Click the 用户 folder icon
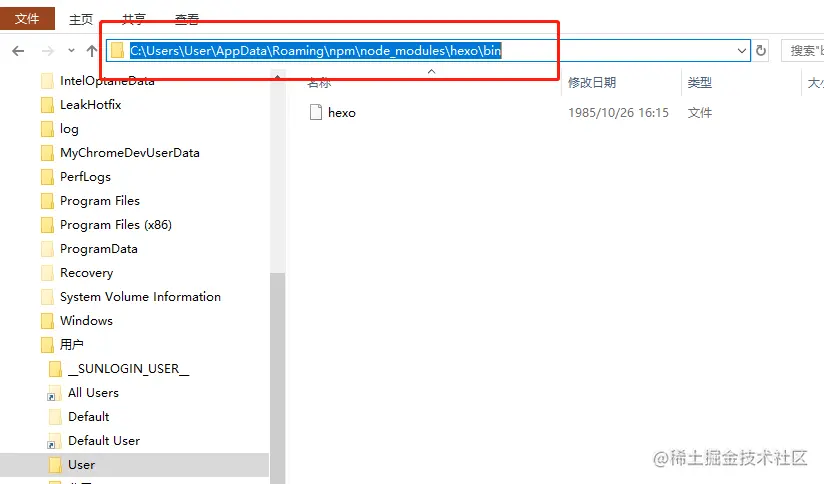824x484 pixels. [47, 345]
